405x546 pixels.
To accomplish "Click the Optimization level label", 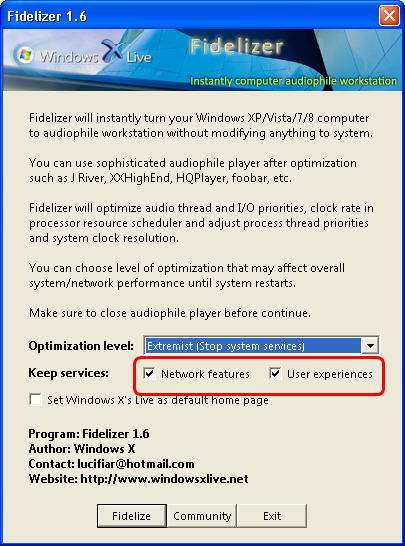I will coord(81,346).
